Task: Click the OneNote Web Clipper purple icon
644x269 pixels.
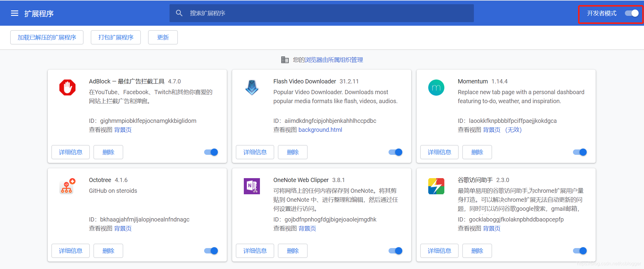Action: [x=252, y=186]
